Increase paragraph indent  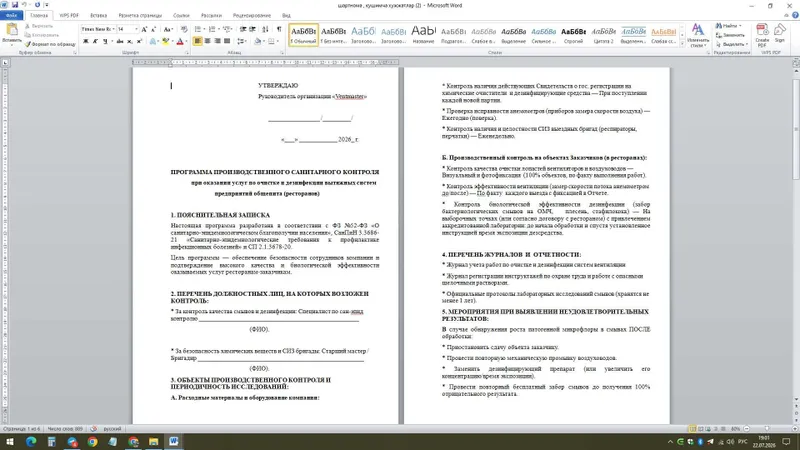pos(253,30)
